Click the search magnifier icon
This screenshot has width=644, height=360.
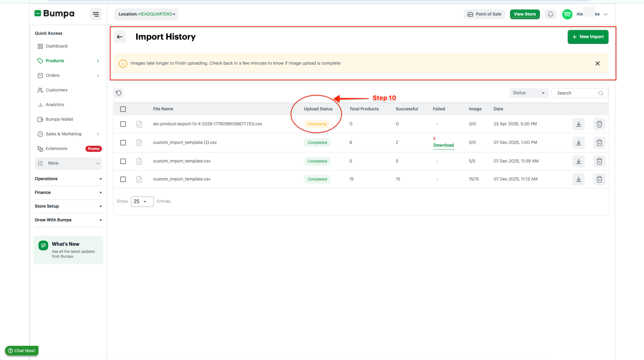(601, 93)
